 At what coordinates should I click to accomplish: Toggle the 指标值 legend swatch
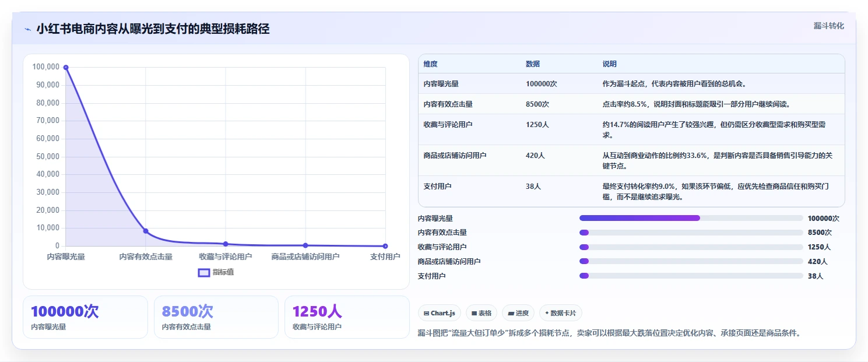[204, 272]
